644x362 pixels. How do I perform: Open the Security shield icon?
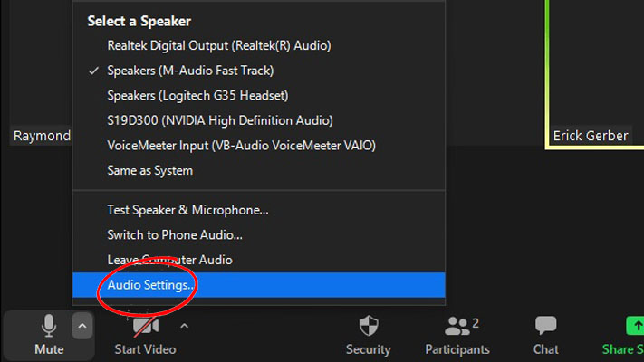[369, 327]
